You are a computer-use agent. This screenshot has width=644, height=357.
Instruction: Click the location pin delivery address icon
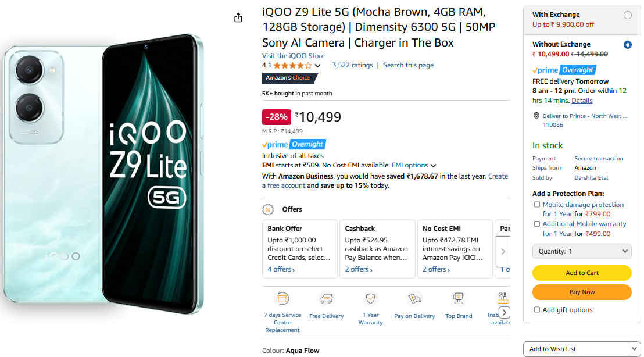point(536,116)
